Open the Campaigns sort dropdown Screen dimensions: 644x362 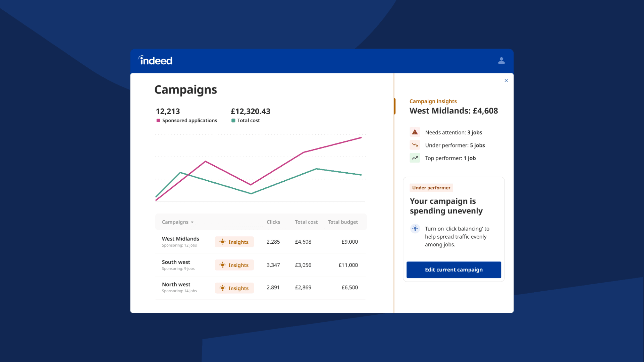(x=177, y=222)
